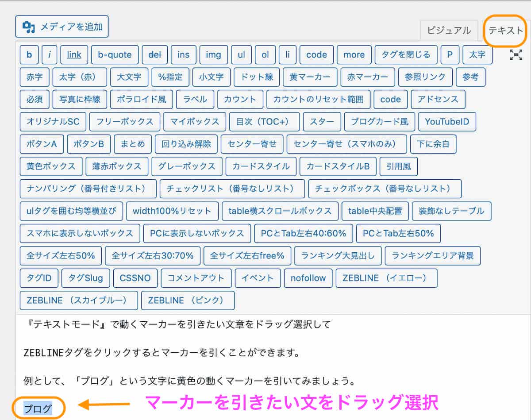Image resolution: width=531 pixels, height=420 pixels.
Task: Apply 赤字 red text tag
Action: click(35, 77)
